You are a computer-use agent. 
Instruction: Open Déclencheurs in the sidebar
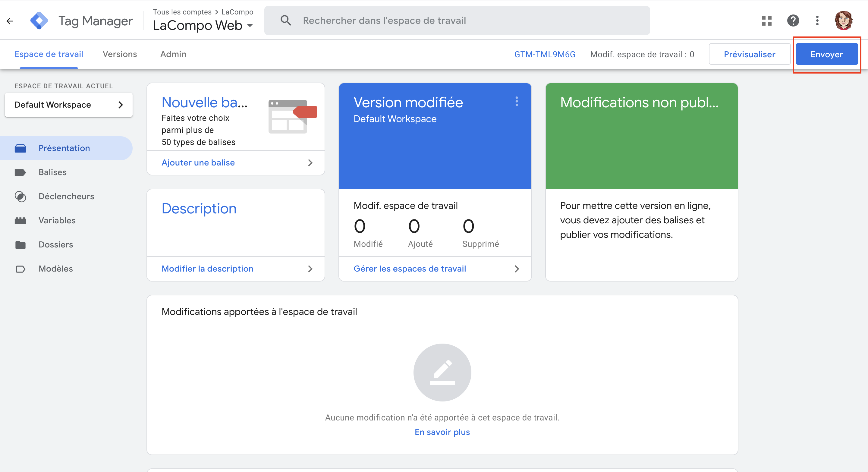(66, 197)
